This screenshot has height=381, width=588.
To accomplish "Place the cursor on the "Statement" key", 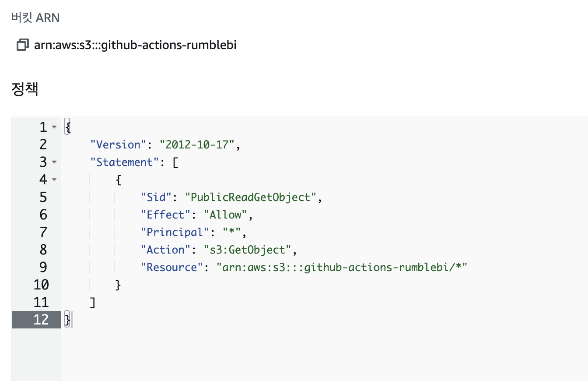I will click(125, 162).
